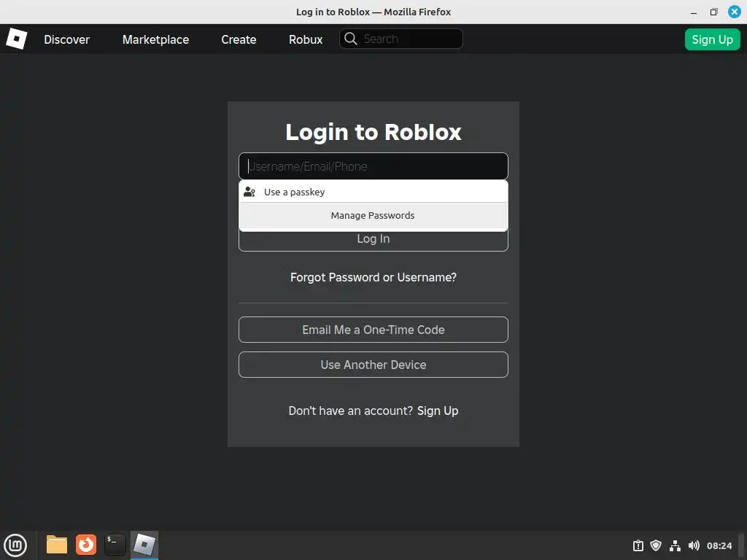Minimize the Firefox window
Screen dimensions: 747x560
tap(694, 12)
